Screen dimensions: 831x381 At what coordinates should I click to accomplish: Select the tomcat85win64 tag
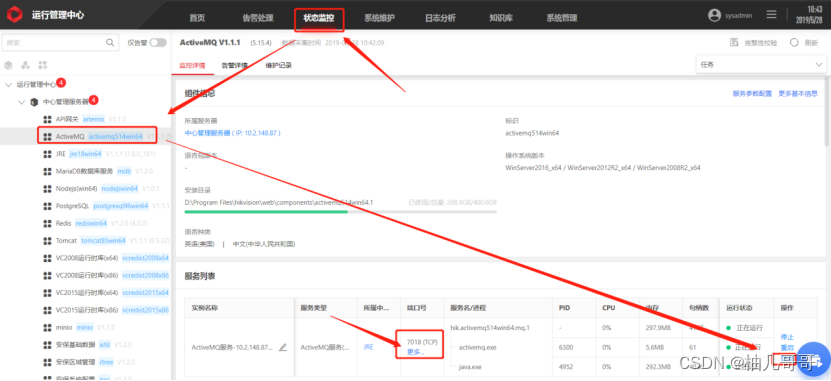point(103,241)
